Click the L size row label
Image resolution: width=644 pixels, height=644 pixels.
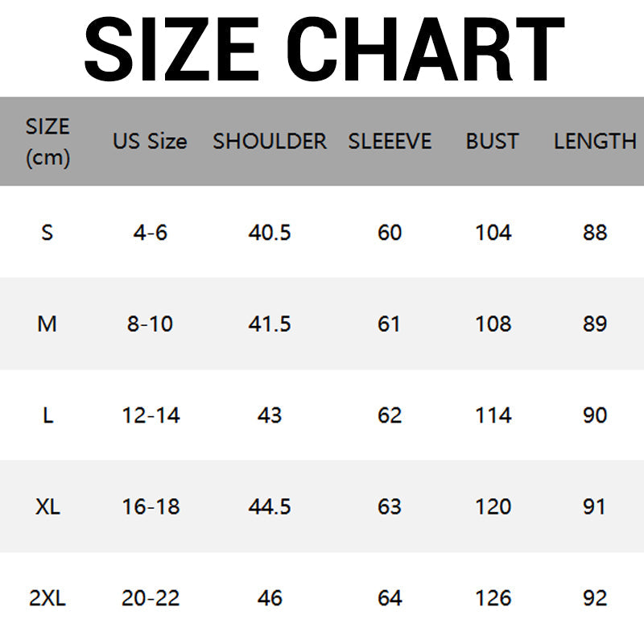pos(47,415)
